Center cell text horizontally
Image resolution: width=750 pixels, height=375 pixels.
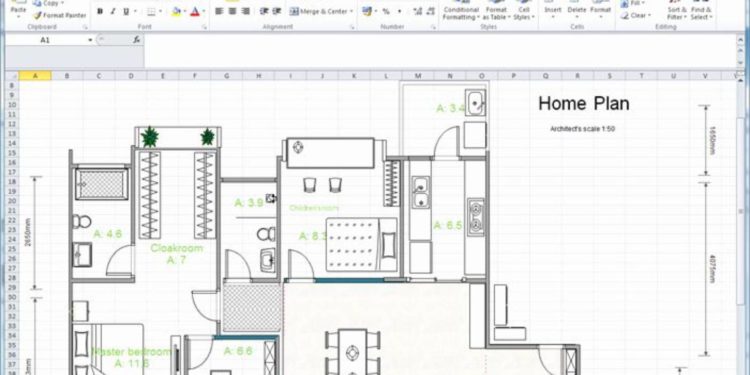tap(232, 11)
